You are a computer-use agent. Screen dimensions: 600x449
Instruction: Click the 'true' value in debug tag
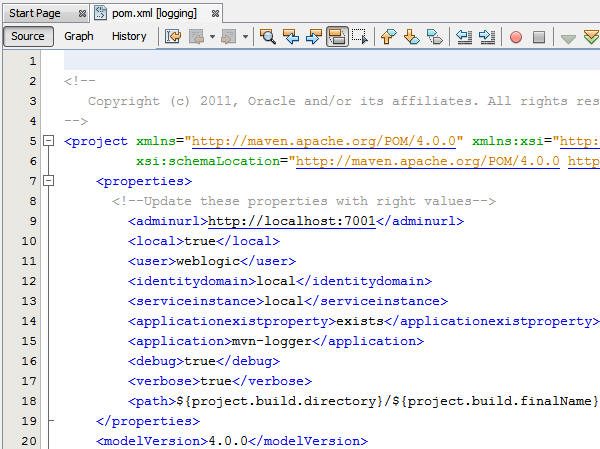200,361
